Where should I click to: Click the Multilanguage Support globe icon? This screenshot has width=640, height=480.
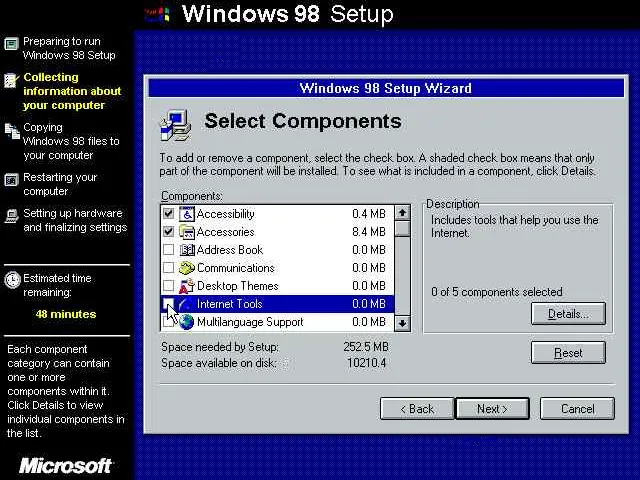[x=187, y=322]
